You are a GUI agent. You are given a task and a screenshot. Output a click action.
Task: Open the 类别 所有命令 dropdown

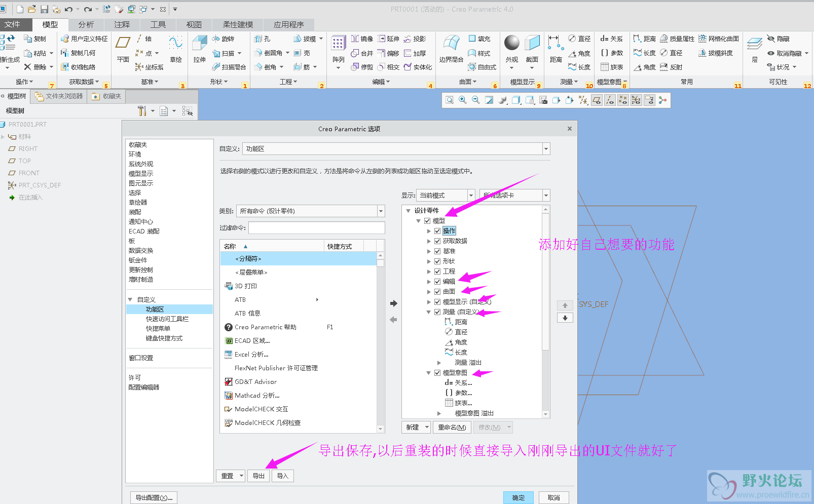point(381,211)
